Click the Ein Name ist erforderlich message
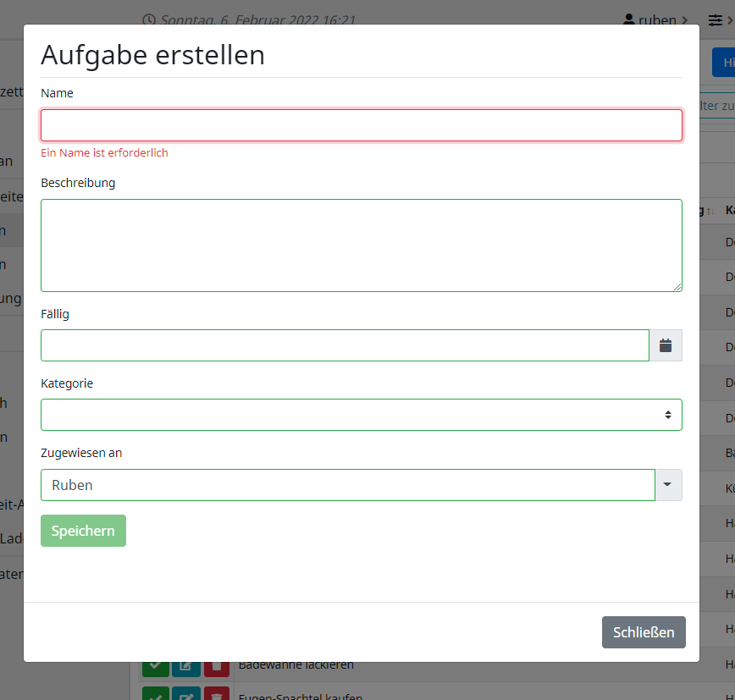 (104, 152)
